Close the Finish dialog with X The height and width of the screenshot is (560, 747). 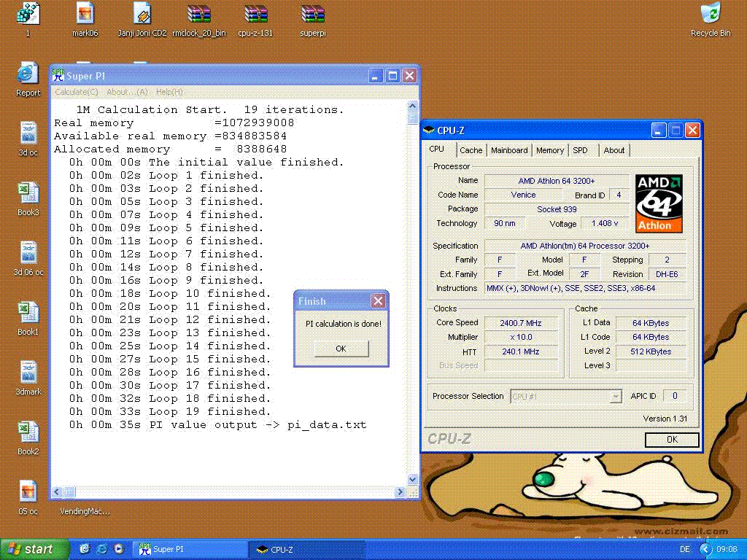point(379,301)
